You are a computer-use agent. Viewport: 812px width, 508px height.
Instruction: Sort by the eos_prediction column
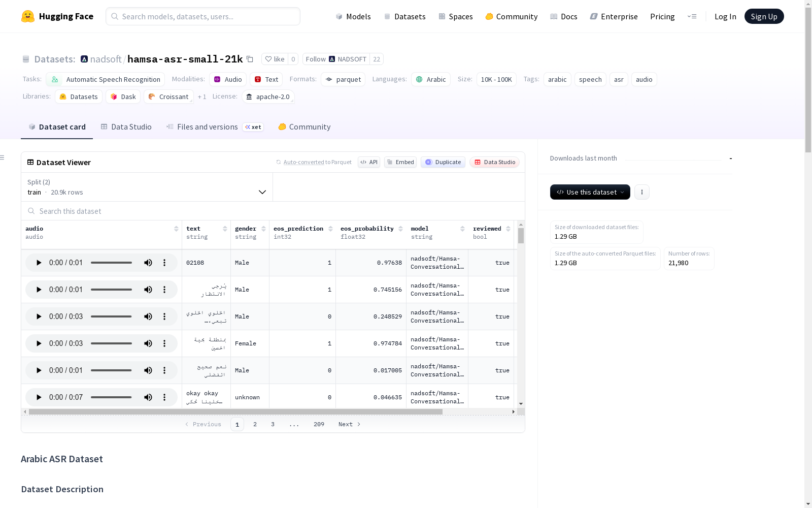330,229
